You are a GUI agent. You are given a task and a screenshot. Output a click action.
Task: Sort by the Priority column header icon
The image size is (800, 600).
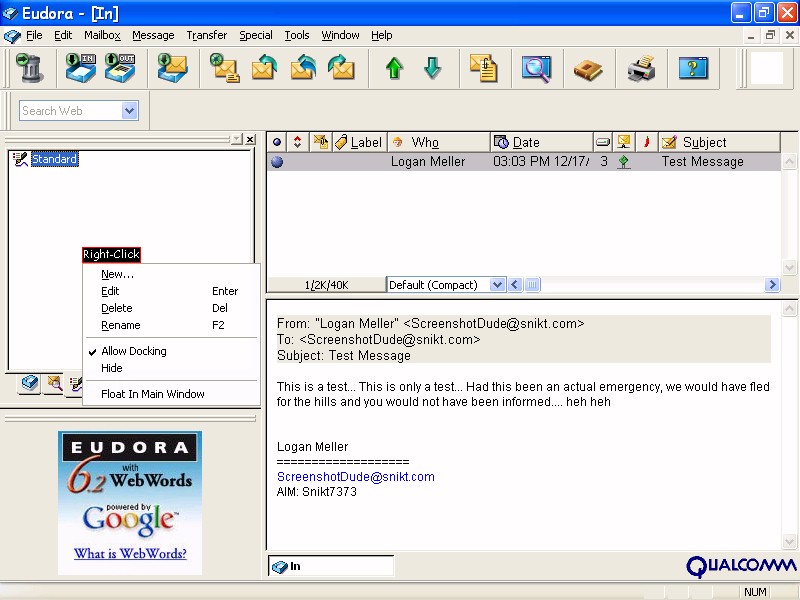point(297,142)
